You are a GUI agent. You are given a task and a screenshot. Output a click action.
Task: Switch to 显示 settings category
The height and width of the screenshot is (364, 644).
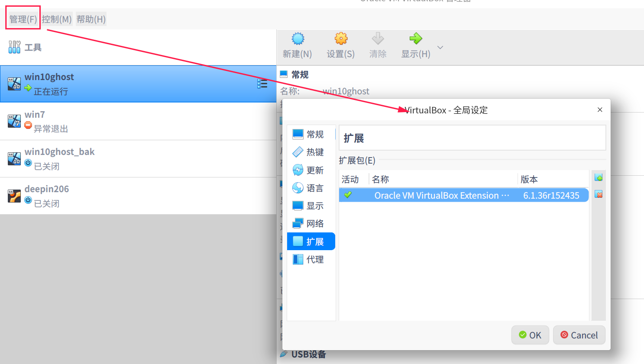[311, 206]
